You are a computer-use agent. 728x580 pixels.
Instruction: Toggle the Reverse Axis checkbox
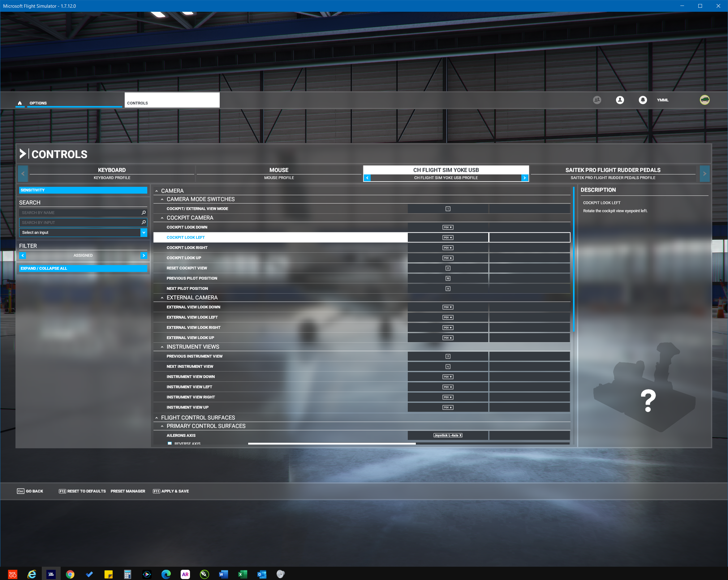170,443
